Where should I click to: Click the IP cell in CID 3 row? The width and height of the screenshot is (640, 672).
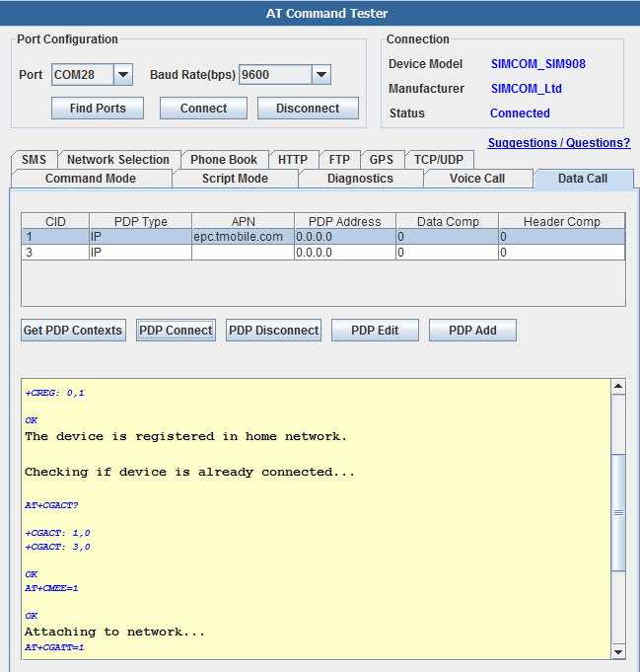(140, 253)
